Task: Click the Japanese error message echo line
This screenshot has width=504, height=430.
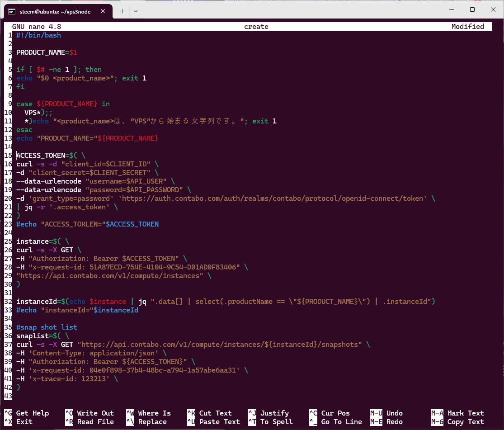Action: coord(151,121)
